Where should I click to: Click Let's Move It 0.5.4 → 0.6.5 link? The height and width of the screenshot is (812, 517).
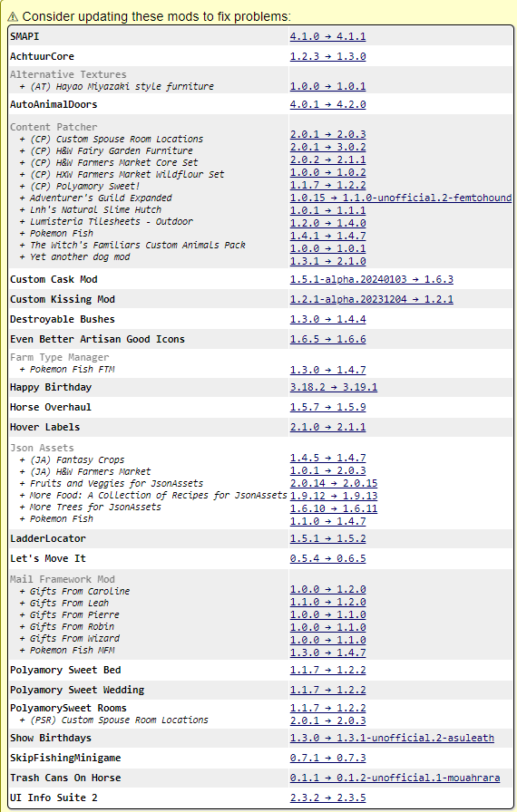[x=327, y=559]
